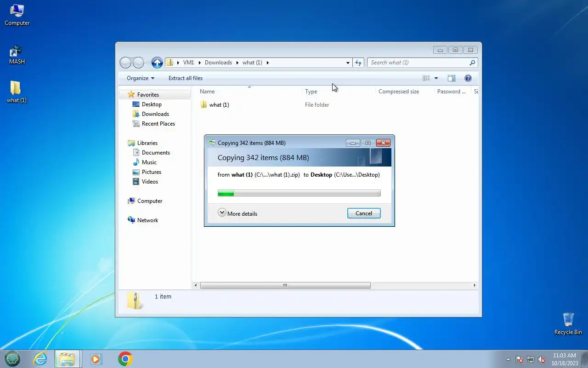Click the horizontal scrollbar thumb

click(285, 286)
